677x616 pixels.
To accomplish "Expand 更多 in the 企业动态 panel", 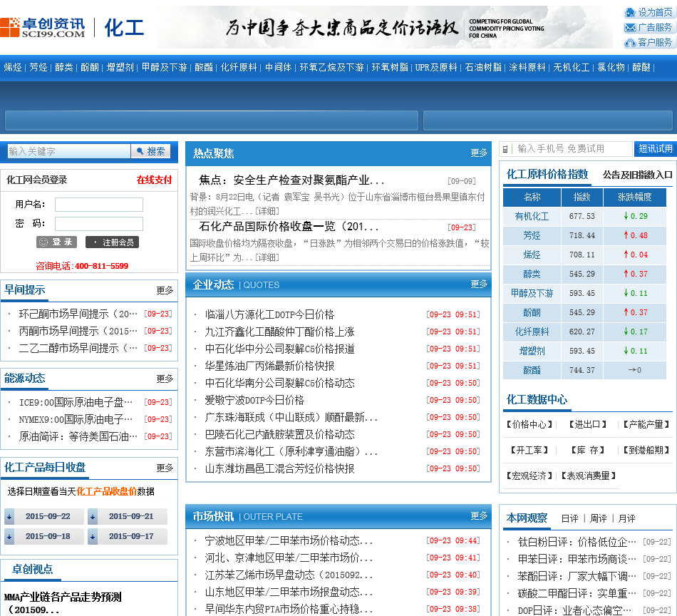I will 479,284.
